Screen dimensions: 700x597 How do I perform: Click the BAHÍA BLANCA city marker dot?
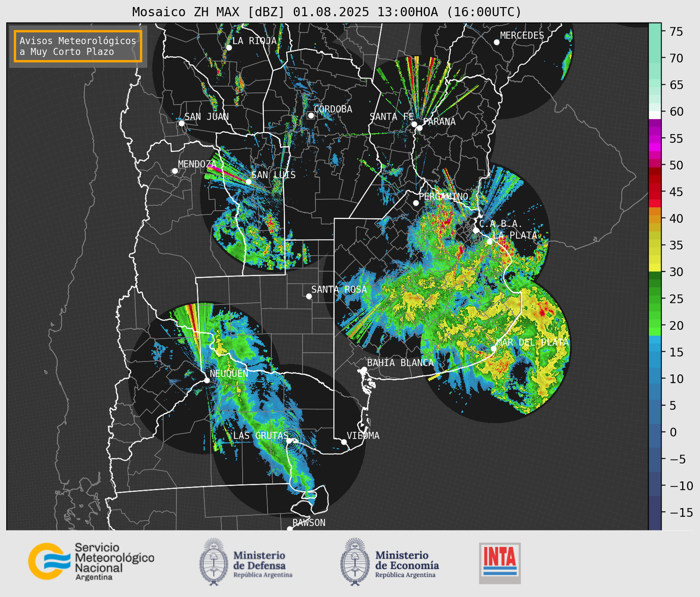tap(364, 369)
